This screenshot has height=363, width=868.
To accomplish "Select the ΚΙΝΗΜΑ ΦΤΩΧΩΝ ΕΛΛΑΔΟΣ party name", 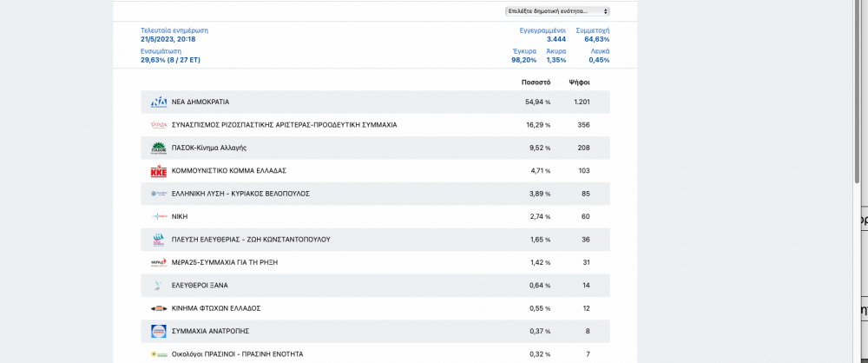I will [216, 308].
